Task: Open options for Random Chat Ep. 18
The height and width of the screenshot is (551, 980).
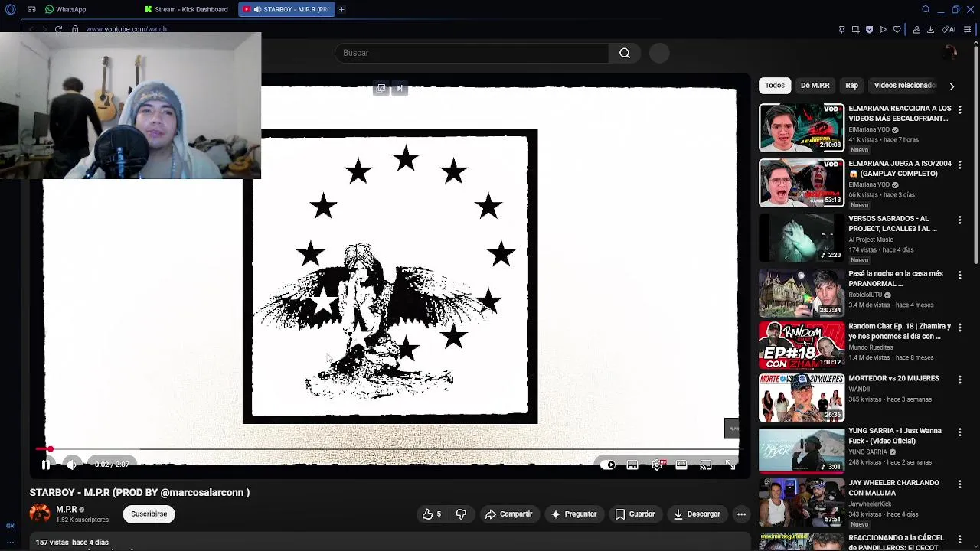Action: (959, 328)
